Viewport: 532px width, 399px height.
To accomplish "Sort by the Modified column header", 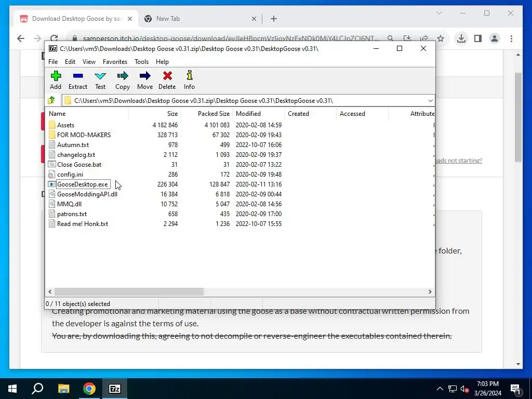I will coord(259,114).
